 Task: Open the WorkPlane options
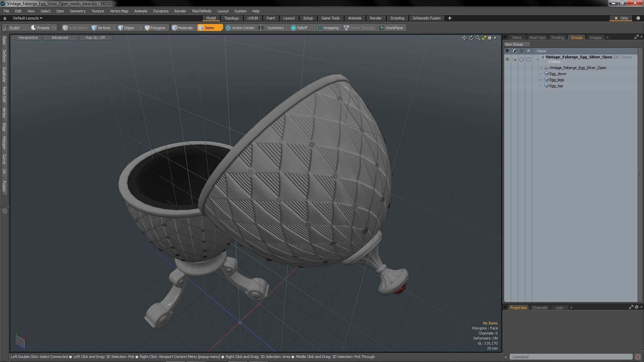pos(391,28)
